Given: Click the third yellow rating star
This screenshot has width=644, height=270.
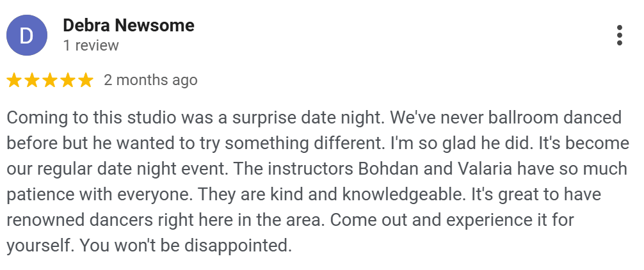Looking at the screenshot, I should [x=50, y=80].
